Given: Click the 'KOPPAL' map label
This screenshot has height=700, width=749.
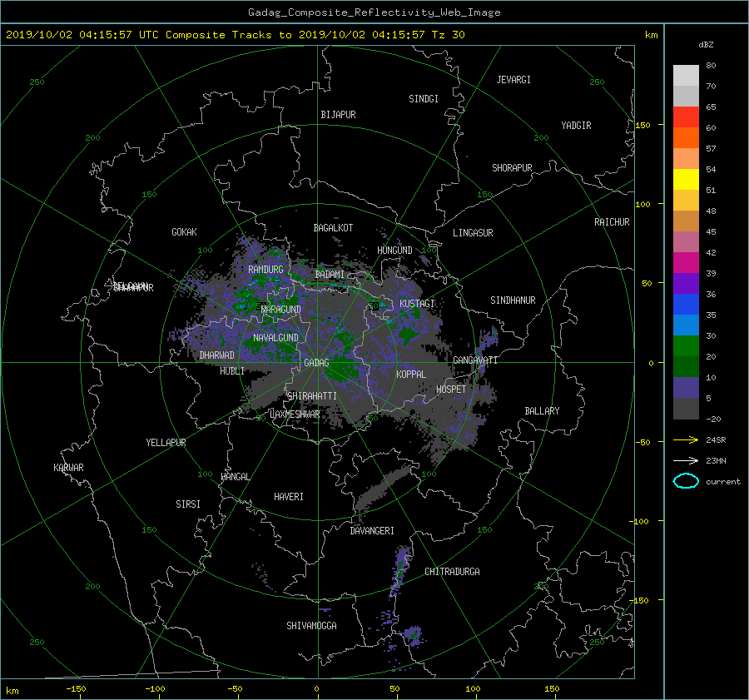Looking at the screenshot, I should [x=411, y=375].
